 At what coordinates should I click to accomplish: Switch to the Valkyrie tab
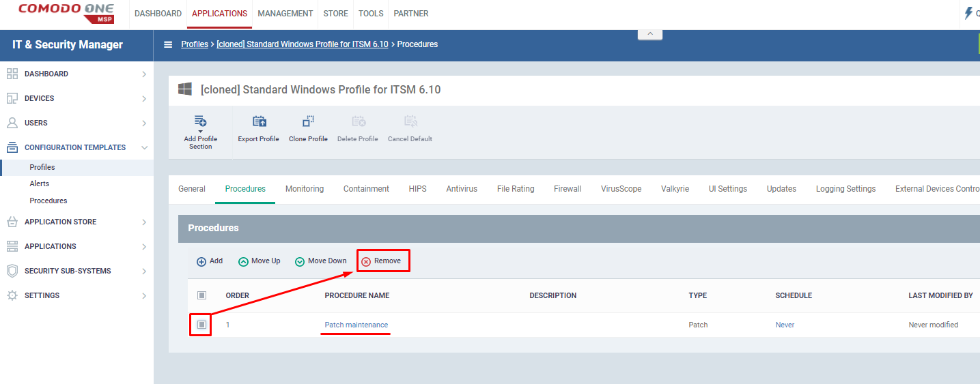pos(675,189)
